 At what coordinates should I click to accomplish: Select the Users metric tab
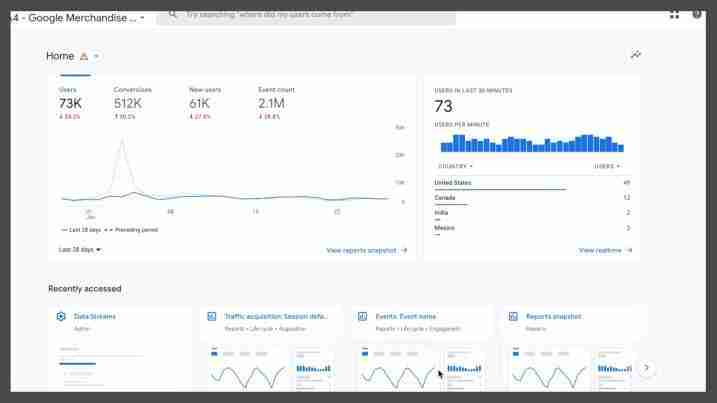click(x=70, y=103)
